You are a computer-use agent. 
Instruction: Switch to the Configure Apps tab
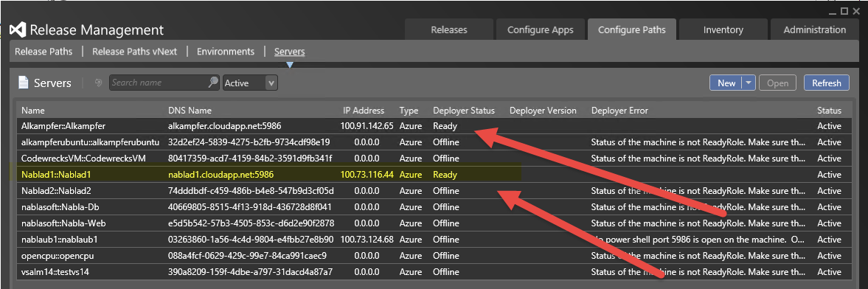541,30
